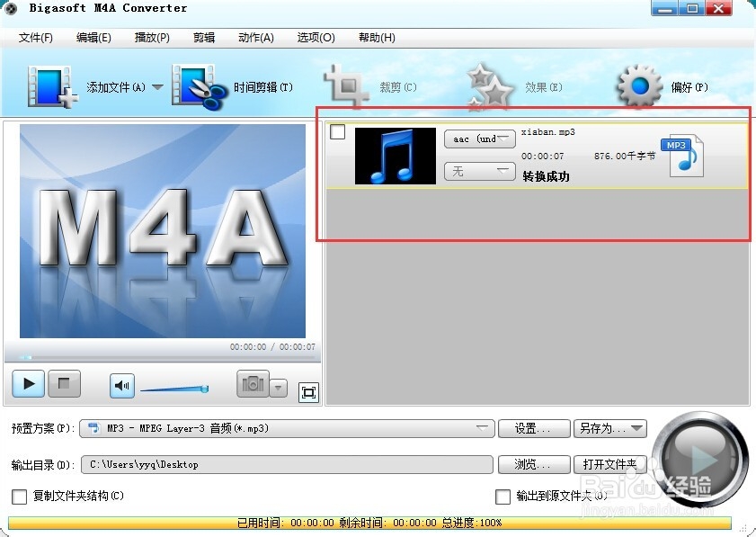The image size is (756, 537).
Task: Open the 编辑(E) menu
Action: coord(93,38)
